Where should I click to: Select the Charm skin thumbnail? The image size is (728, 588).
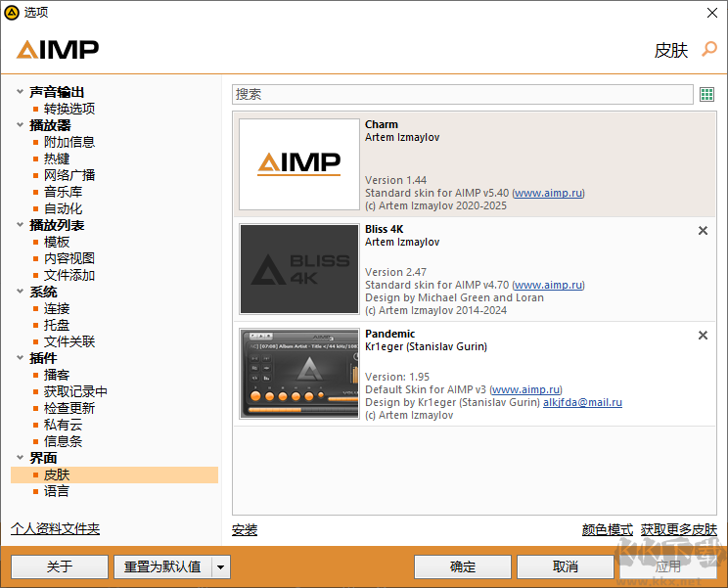click(299, 164)
